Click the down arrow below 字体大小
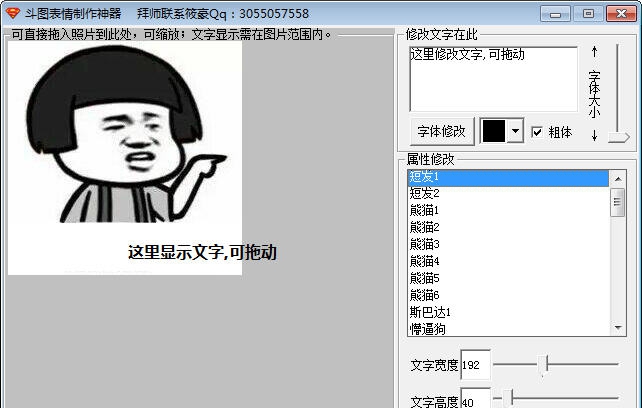This screenshot has width=642, height=408. (x=595, y=135)
